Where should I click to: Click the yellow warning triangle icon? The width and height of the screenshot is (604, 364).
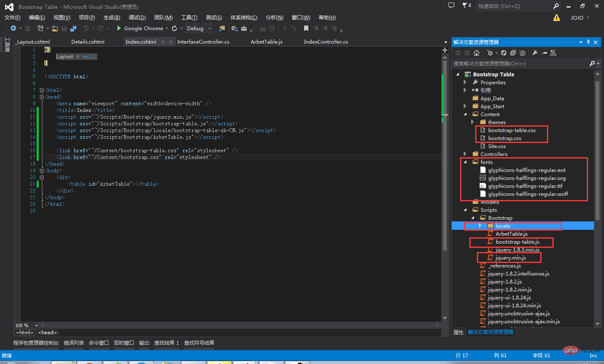tap(557, 18)
